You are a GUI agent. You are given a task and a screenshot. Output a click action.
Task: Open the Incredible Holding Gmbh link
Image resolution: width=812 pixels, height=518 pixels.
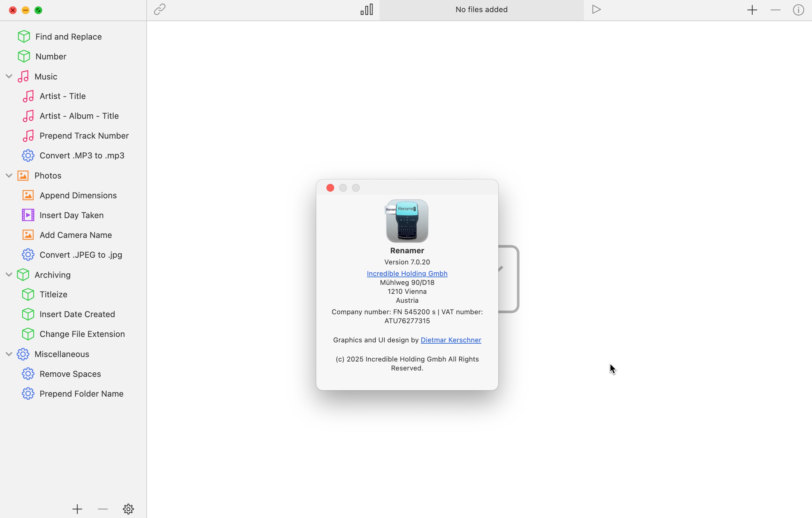[407, 273]
